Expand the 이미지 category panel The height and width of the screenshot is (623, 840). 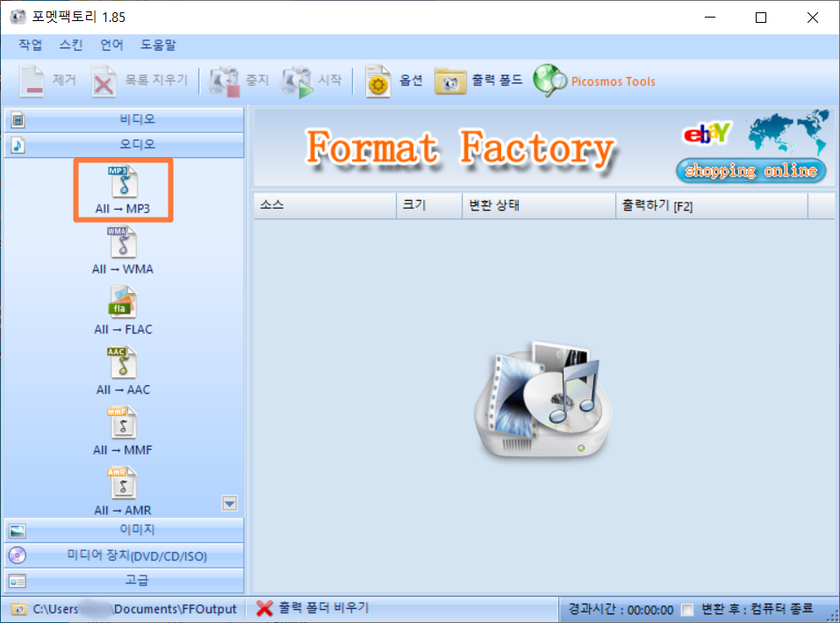pos(125,530)
